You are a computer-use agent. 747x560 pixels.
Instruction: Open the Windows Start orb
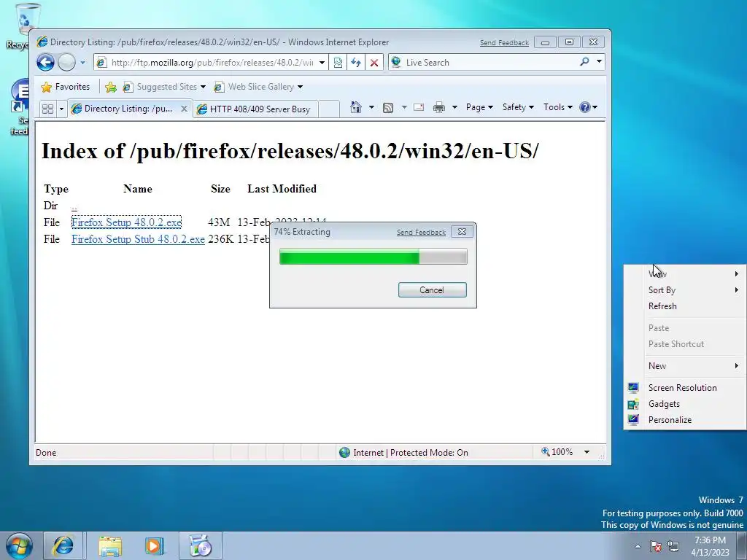(x=19, y=545)
